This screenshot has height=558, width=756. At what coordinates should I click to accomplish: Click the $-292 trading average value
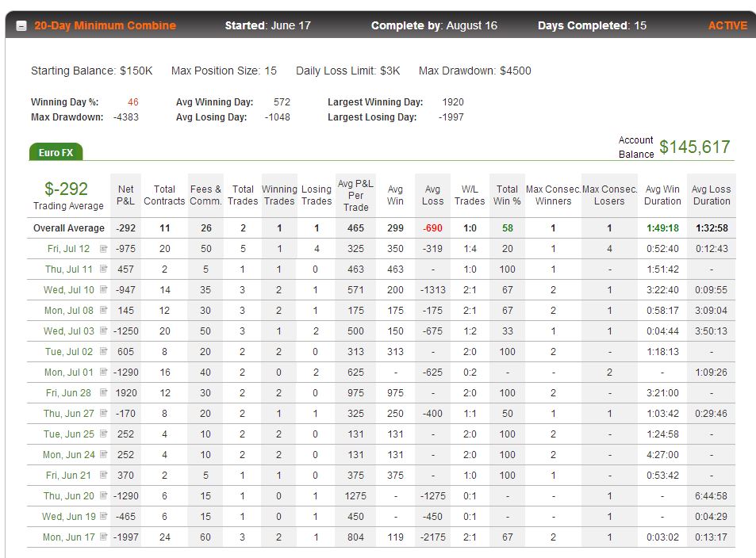(x=66, y=189)
